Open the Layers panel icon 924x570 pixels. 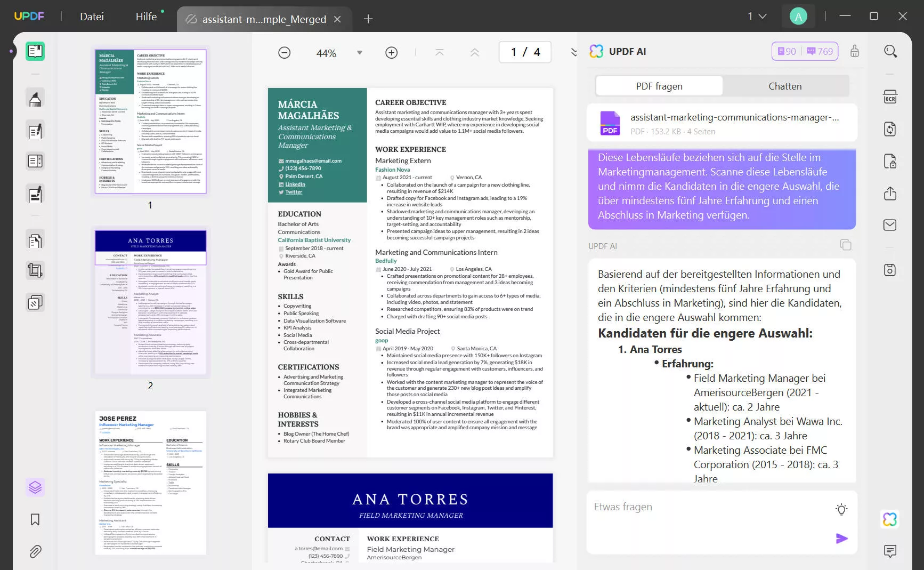[x=35, y=487]
